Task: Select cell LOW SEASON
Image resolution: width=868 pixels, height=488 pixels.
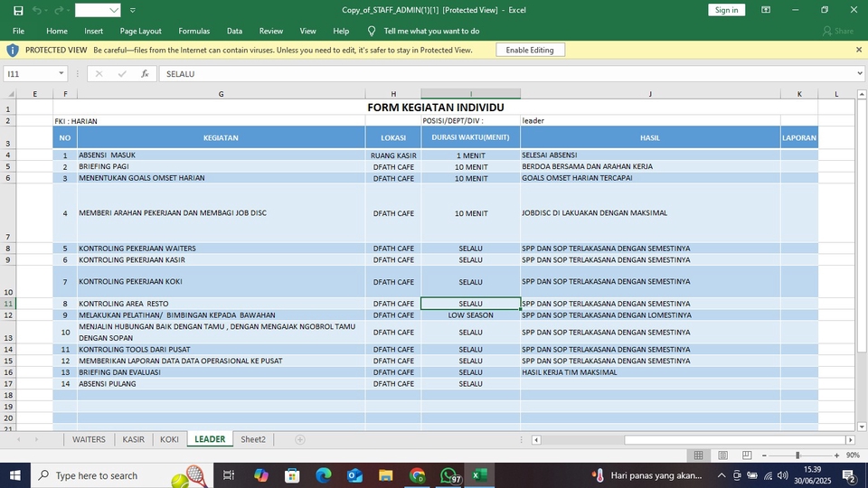Action: coord(470,314)
